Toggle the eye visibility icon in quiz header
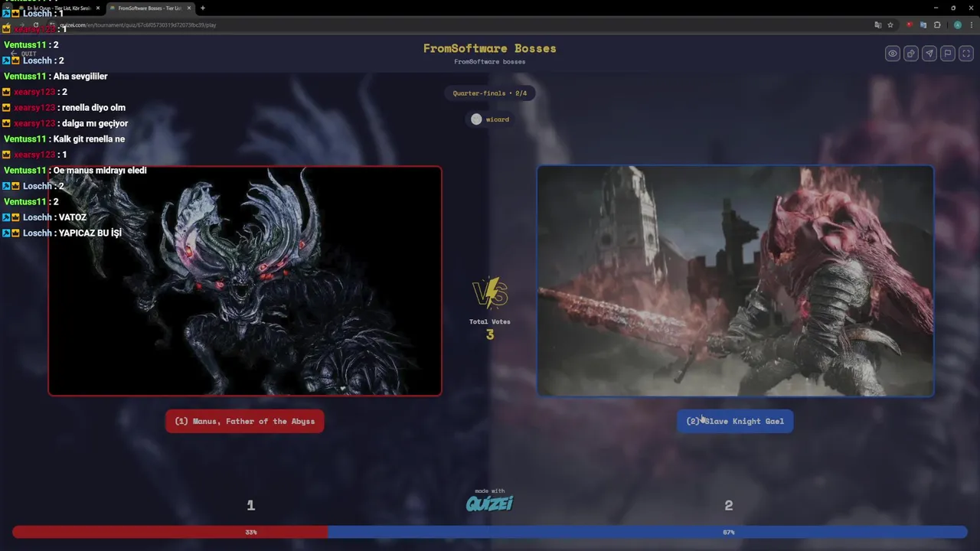This screenshot has width=980, height=551. [x=893, y=54]
